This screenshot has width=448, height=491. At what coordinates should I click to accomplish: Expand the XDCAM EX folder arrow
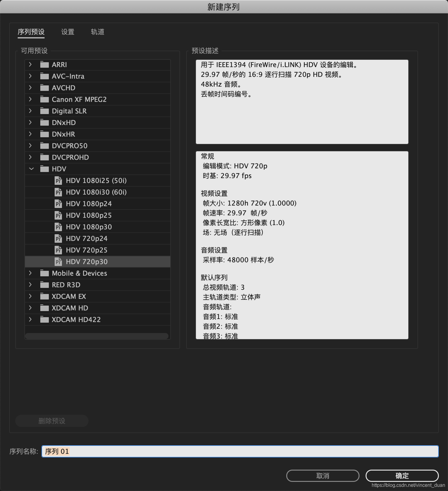(x=30, y=296)
